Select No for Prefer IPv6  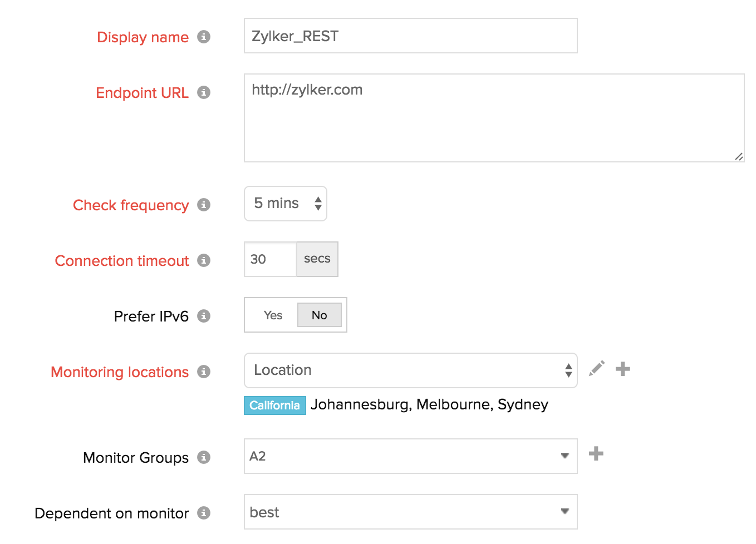click(x=319, y=315)
